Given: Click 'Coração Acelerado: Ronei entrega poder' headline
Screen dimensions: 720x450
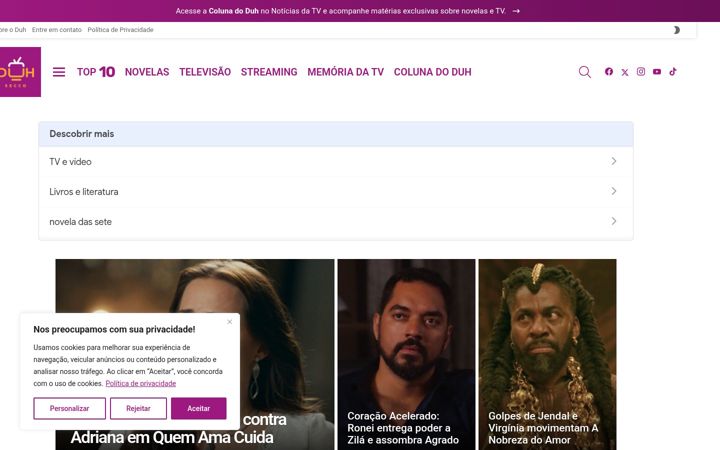Looking at the screenshot, I should (403, 428).
